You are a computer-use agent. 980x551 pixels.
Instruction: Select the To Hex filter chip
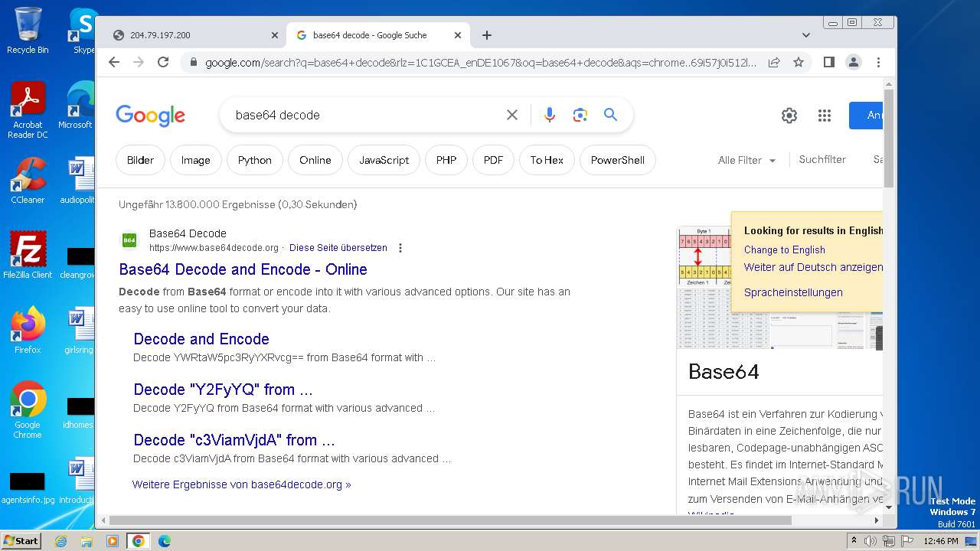pos(547,160)
